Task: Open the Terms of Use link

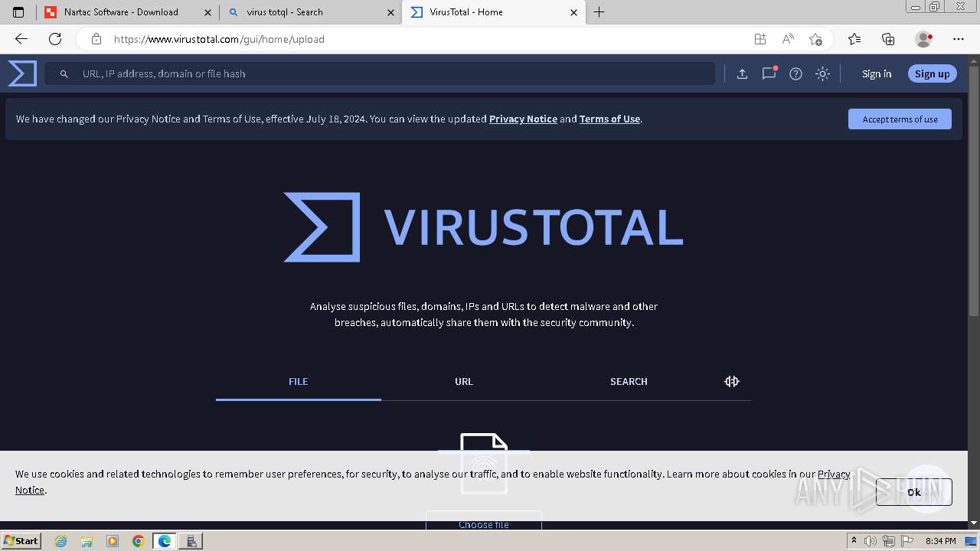Action: (609, 119)
